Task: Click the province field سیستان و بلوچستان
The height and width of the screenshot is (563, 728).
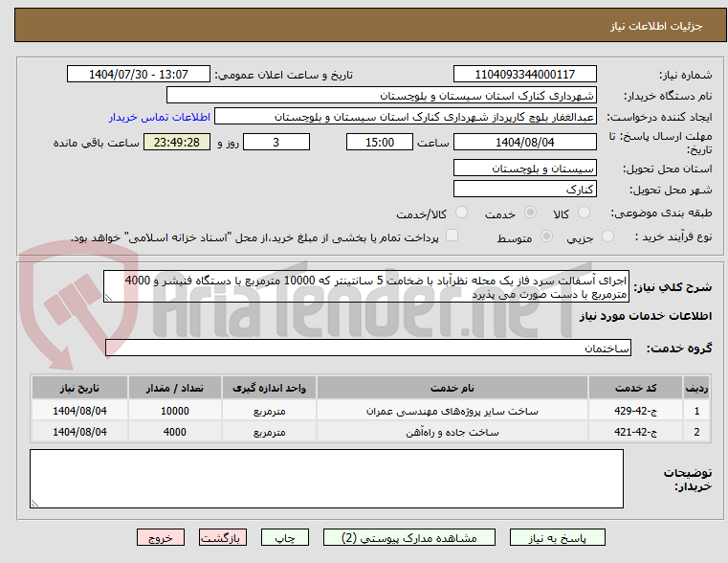Action: pyautogui.click(x=524, y=169)
